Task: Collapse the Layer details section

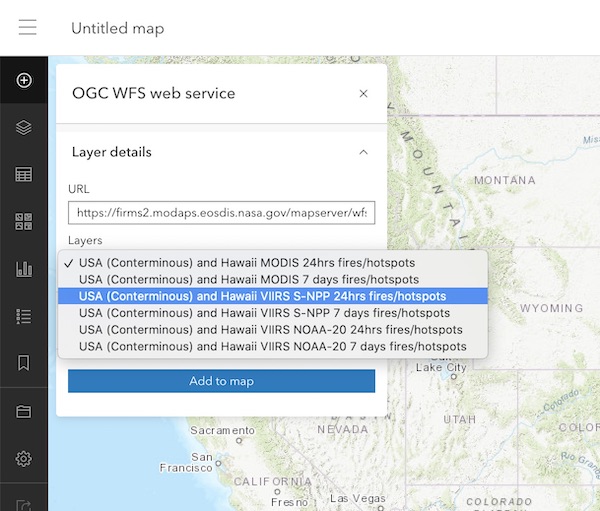Action: tap(364, 152)
